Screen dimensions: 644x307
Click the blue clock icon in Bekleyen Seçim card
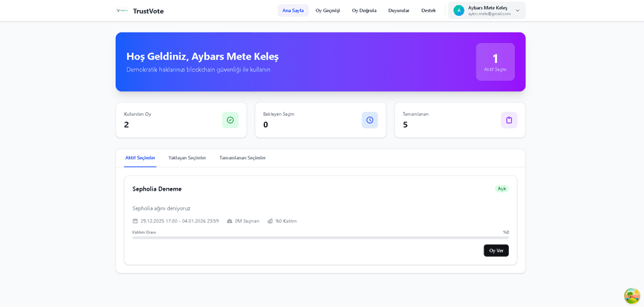370,120
